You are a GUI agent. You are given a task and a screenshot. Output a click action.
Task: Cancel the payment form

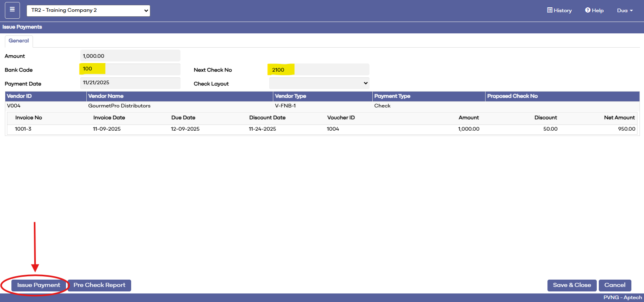click(x=615, y=285)
